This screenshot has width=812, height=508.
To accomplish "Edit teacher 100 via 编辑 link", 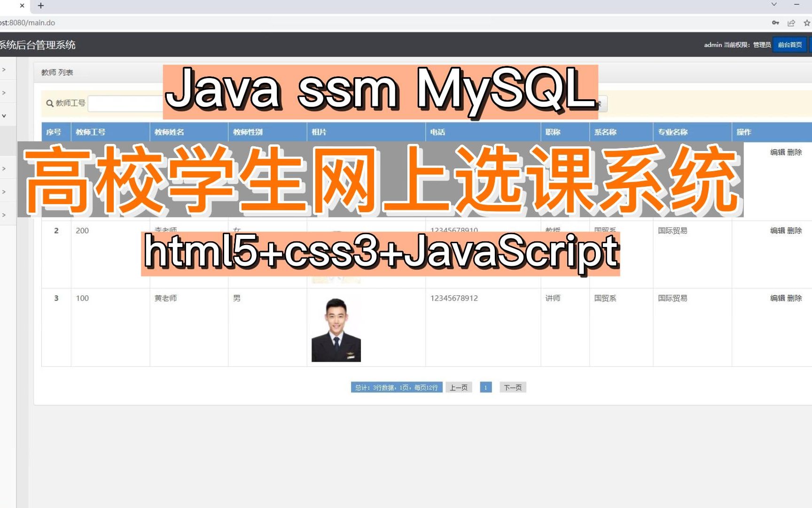I will click(x=778, y=298).
